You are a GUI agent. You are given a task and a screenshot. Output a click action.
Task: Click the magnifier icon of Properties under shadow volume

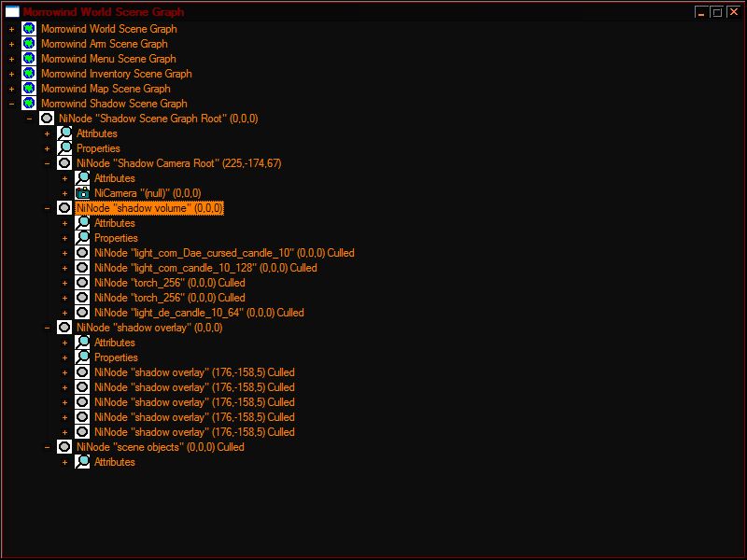point(82,238)
